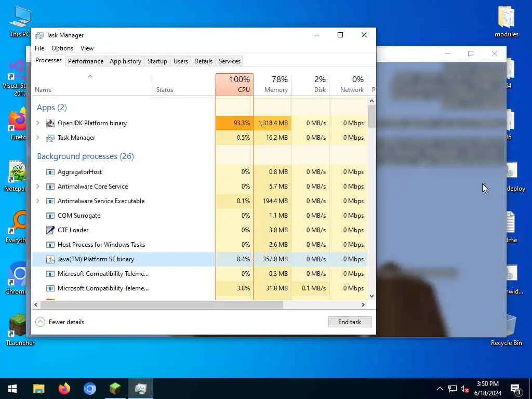The width and height of the screenshot is (532, 399).
Task: Click the Status column header
Action: pyautogui.click(x=184, y=85)
